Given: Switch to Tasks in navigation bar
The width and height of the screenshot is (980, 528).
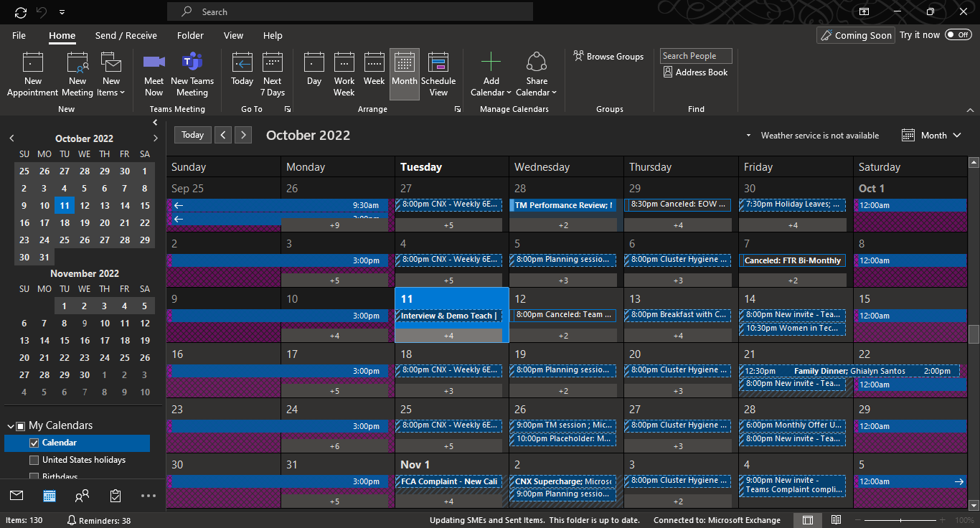Looking at the screenshot, I should [116, 495].
